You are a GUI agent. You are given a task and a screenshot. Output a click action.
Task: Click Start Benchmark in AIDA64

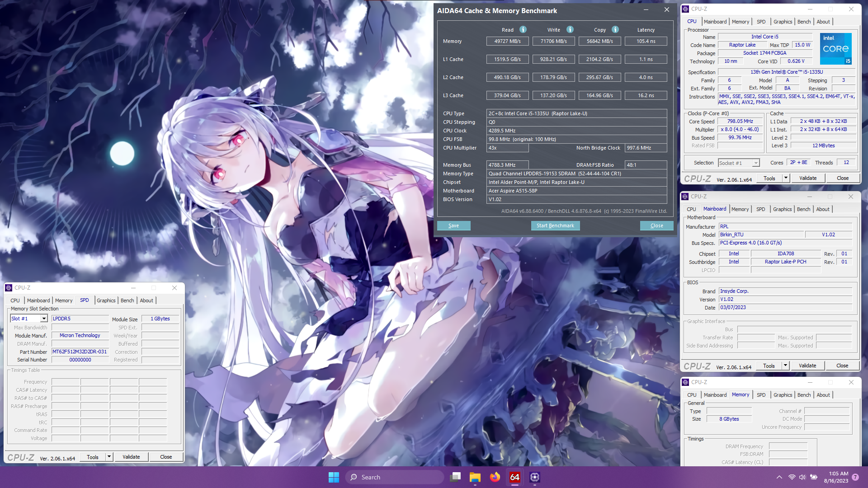[x=555, y=225]
